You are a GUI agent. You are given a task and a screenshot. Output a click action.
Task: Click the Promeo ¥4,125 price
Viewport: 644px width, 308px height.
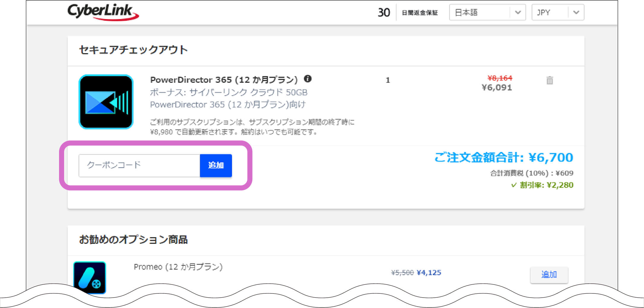coord(429,273)
